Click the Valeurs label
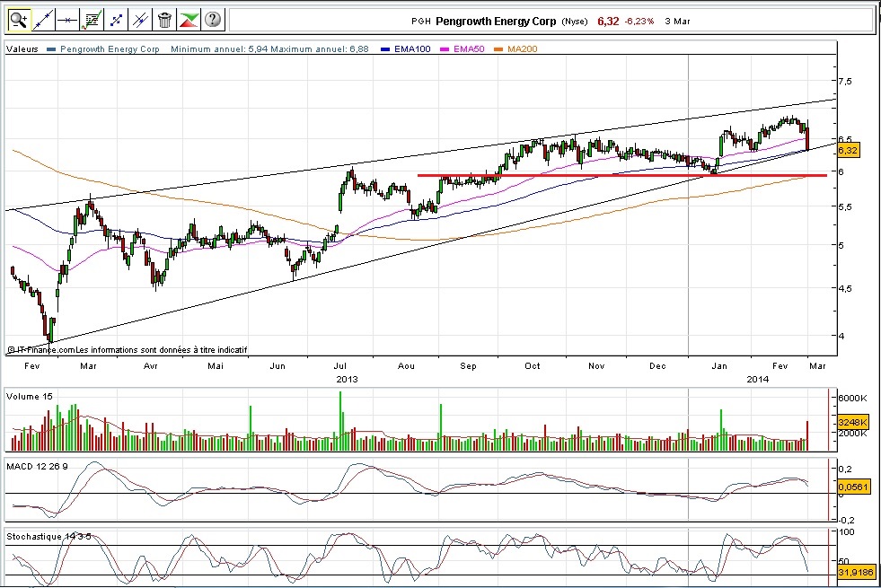The image size is (881, 588). point(22,48)
